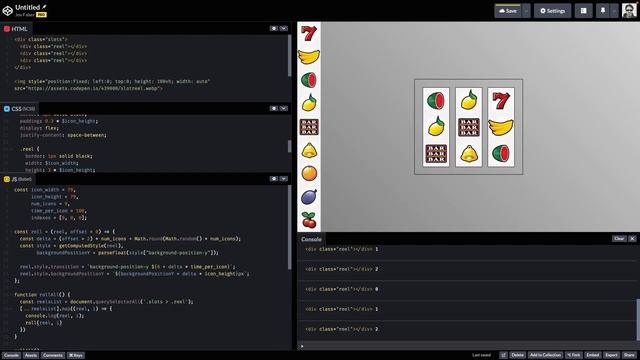Change the editor view layout icon
This screenshot has height=360, width=640.
tap(584, 11)
